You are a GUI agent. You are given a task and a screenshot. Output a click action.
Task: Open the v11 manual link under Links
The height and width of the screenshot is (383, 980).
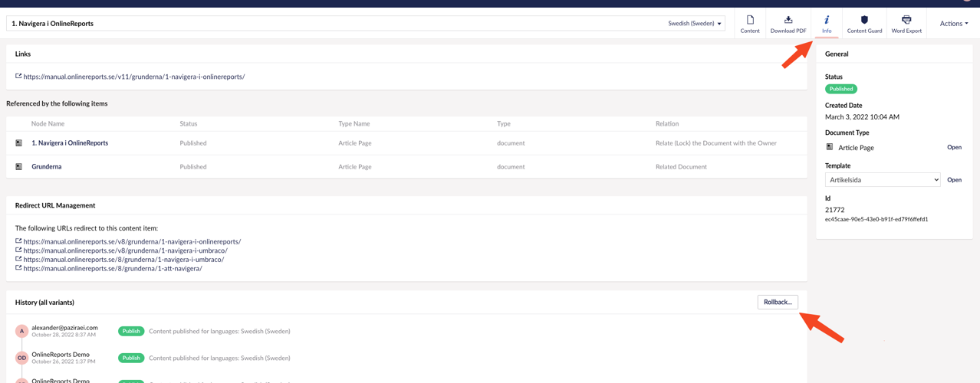134,77
